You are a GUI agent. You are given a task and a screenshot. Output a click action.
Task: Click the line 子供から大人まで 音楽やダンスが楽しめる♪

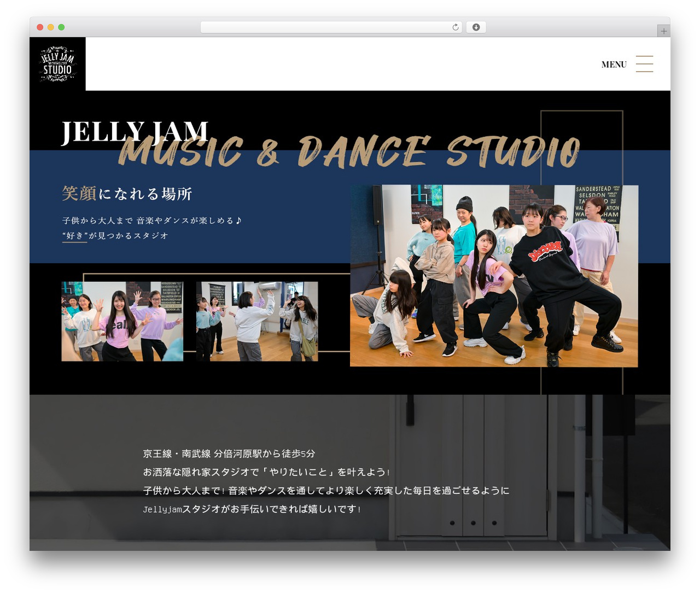coord(152,220)
